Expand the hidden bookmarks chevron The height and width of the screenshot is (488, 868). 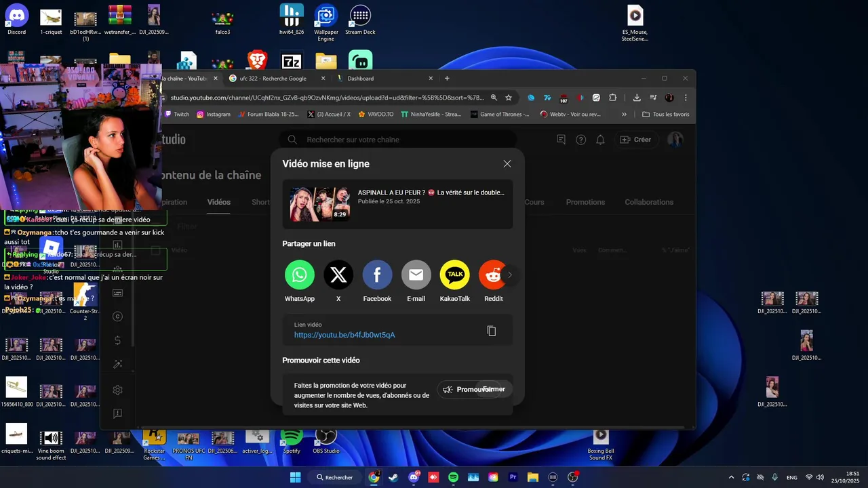[624, 115]
